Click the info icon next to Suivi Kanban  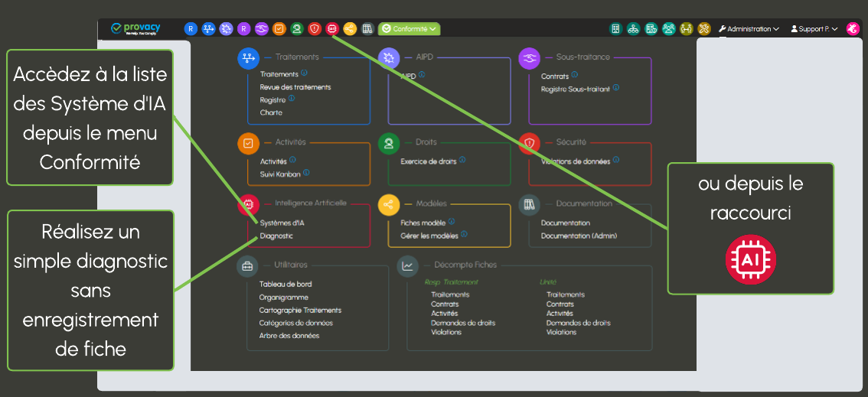(x=306, y=173)
